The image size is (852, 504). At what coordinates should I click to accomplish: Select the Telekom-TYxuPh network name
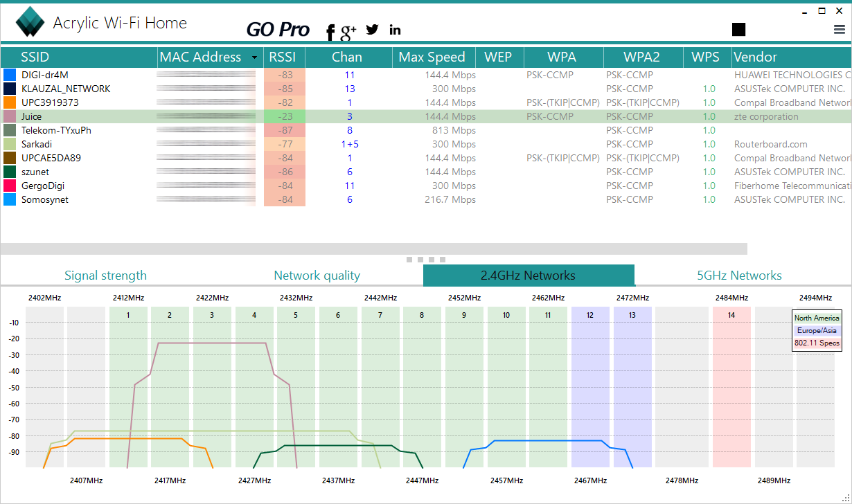pos(56,130)
